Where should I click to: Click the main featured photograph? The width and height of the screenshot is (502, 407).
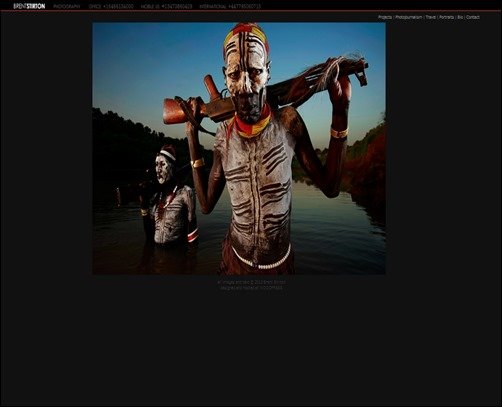(239, 148)
